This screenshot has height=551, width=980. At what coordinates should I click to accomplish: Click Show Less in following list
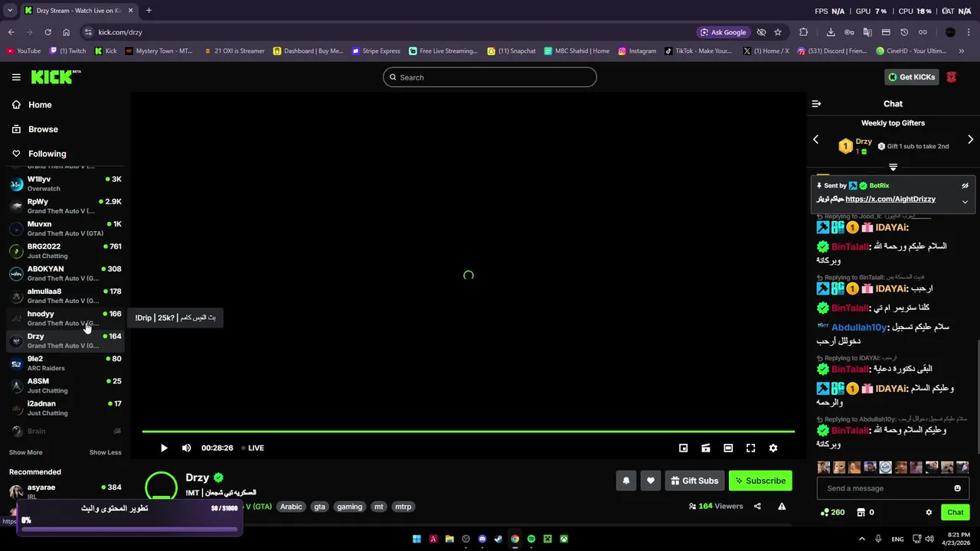tap(105, 452)
